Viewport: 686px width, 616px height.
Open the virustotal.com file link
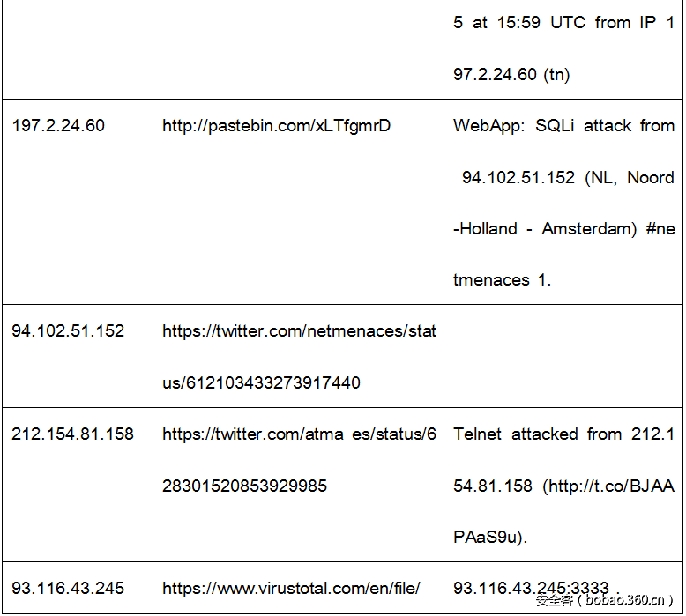(291, 588)
